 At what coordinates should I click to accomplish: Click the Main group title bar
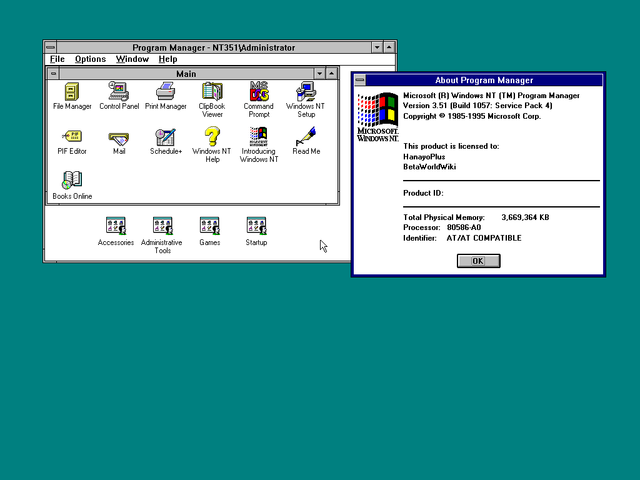tap(187, 73)
